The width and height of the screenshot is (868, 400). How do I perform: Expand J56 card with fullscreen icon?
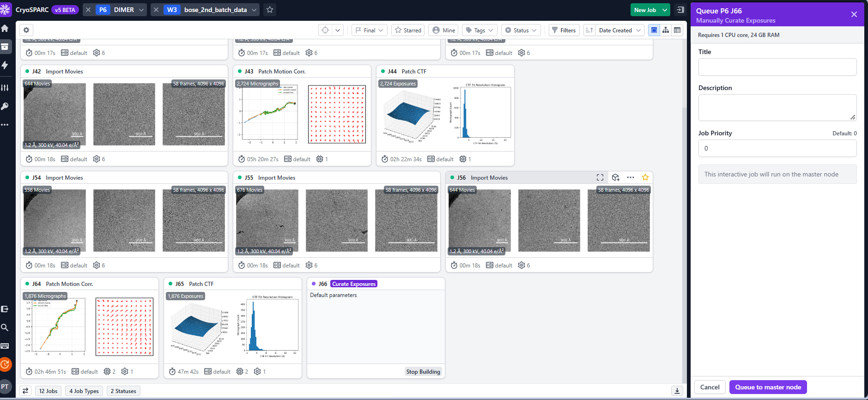click(x=600, y=177)
